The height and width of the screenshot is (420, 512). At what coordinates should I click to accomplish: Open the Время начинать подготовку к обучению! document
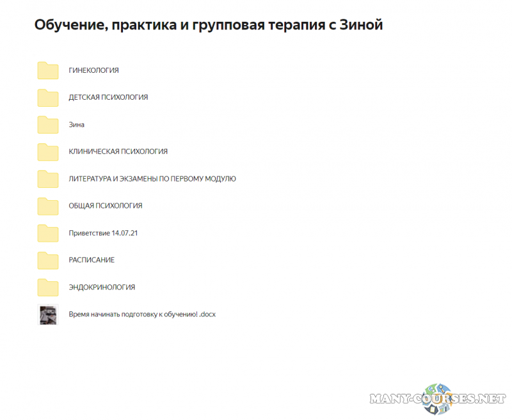(x=141, y=315)
